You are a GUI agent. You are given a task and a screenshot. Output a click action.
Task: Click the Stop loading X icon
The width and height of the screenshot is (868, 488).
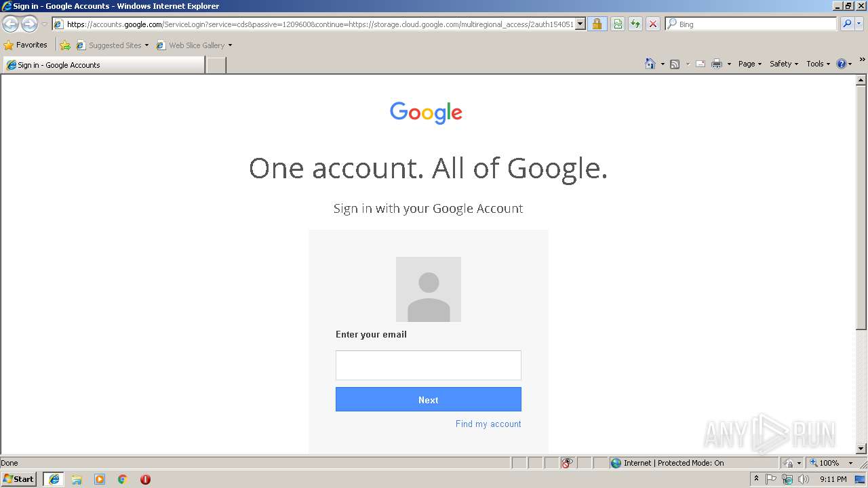click(653, 24)
